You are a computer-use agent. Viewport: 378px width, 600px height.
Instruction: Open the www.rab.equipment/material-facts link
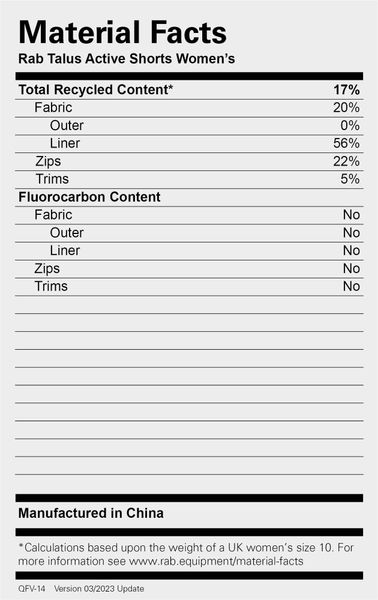pyautogui.click(x=216, y=561)
